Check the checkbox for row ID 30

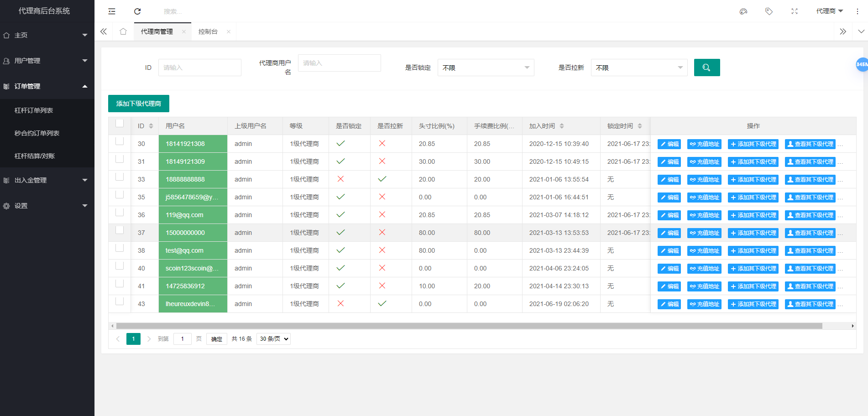click(120, 141)
